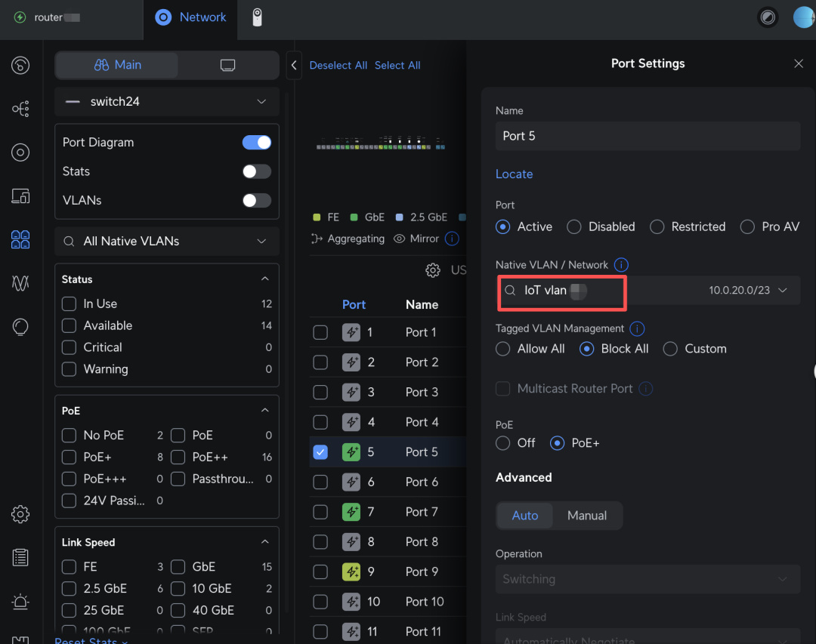
Task: Open the Ports manager icon in sidebar
Action: click(x=20, y=239)
